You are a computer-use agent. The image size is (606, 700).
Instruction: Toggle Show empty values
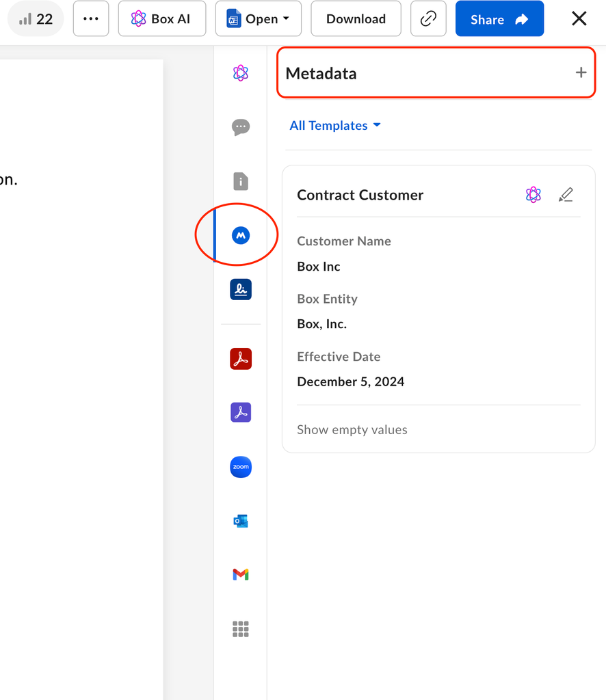coord(352,430)
